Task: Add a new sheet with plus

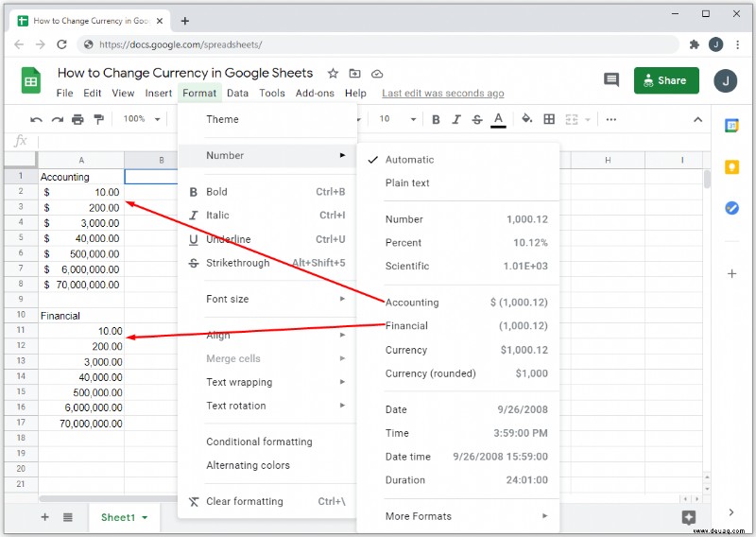Action: tap(44, 517)
